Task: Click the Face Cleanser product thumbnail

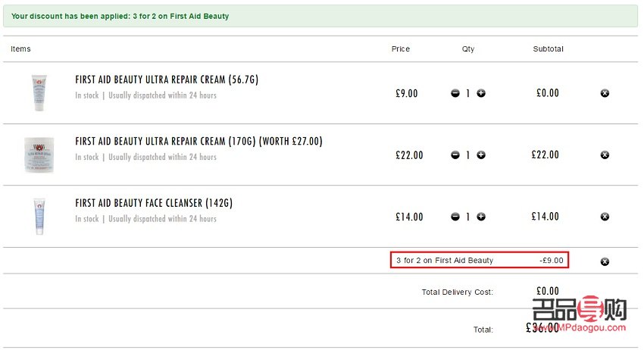Action: 39,217
